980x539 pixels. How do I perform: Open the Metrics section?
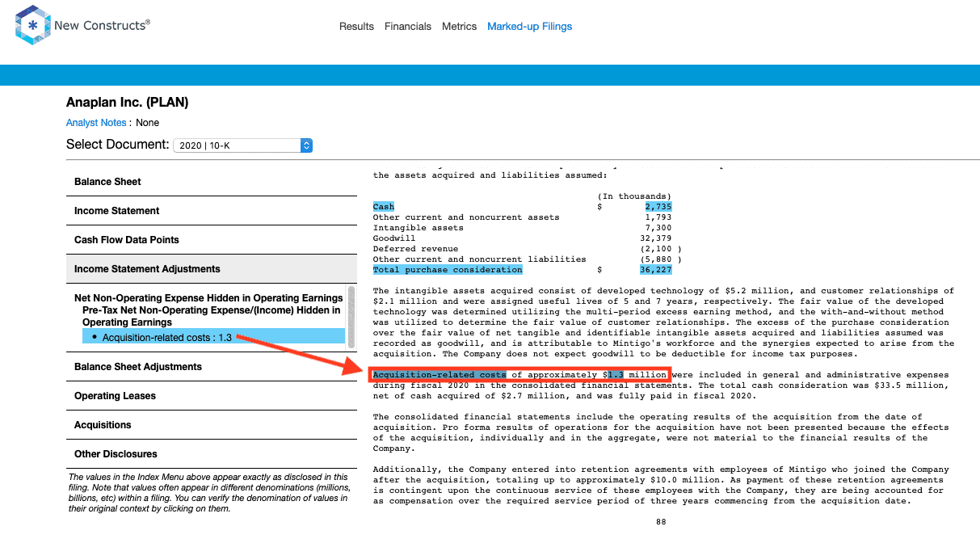(x=460, y=27)
